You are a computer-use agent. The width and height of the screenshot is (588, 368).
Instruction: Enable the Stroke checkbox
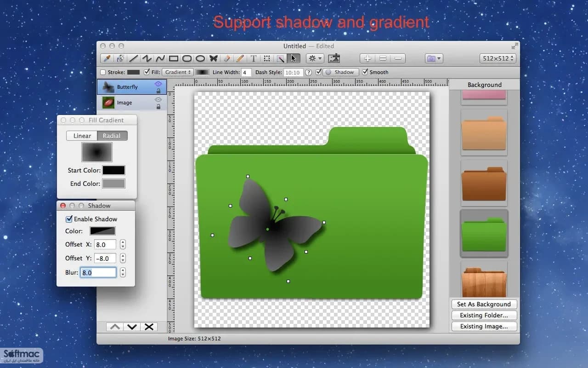(103, 72)
